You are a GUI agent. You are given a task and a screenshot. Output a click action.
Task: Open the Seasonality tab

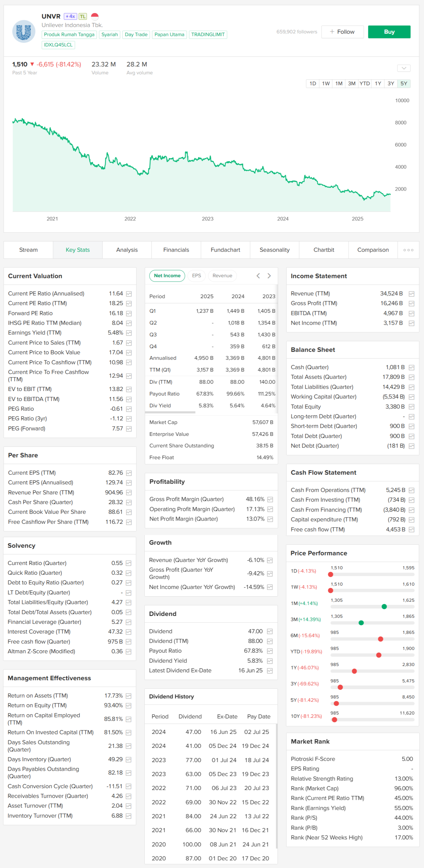(x=275, y=250)
